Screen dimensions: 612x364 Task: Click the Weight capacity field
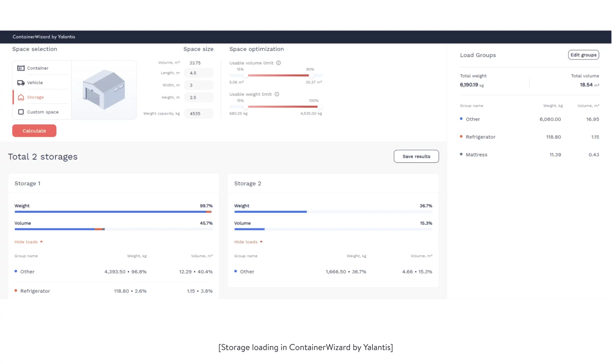[x=199, y=113]
